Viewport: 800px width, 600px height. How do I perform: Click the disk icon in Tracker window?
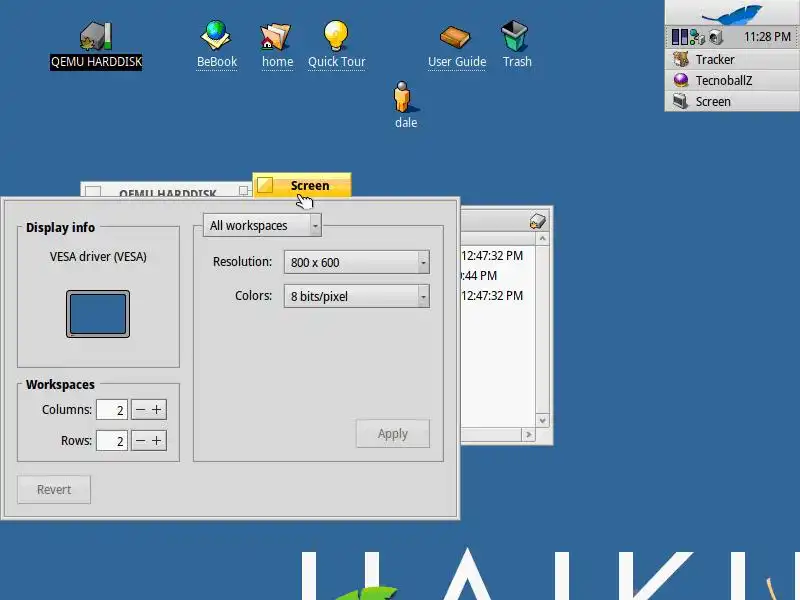click(537, 221)
